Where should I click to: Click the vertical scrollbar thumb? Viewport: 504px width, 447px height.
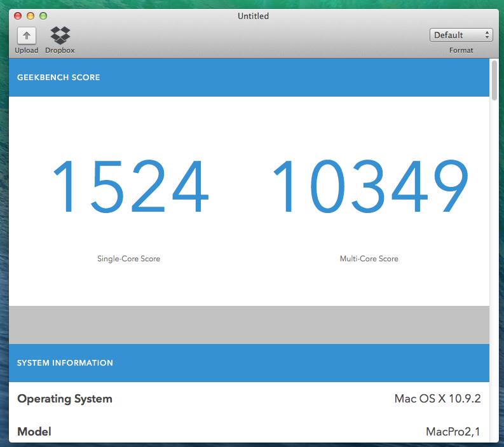(494, 80)
